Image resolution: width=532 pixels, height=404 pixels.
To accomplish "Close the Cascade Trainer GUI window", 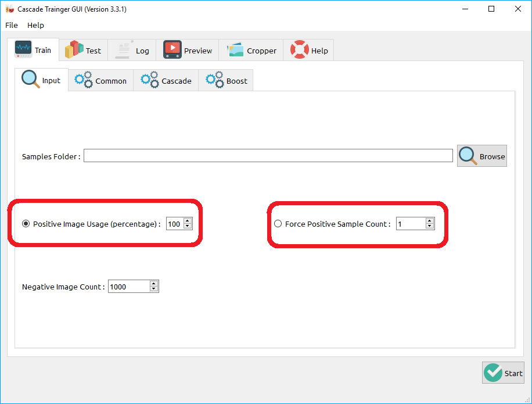I will [x=517, y=9].
